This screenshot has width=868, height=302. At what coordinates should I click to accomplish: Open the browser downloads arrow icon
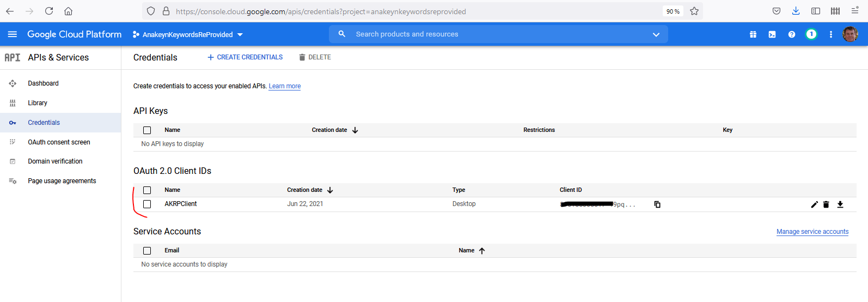click(x=796, y=11)
